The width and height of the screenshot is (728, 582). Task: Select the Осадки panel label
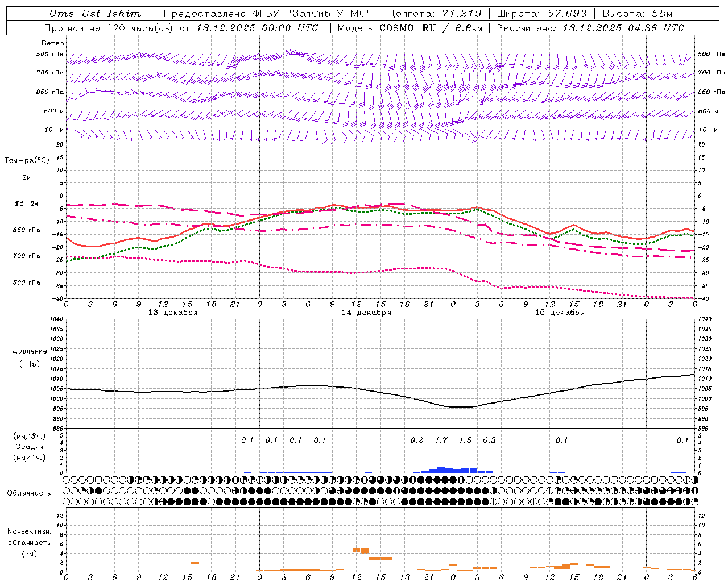tap(30, 447)
